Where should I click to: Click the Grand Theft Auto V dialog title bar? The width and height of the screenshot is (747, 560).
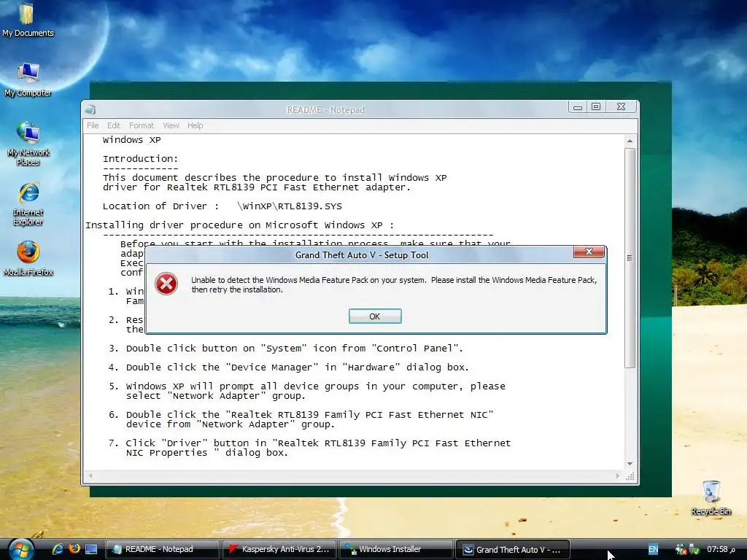click(362, 255)
